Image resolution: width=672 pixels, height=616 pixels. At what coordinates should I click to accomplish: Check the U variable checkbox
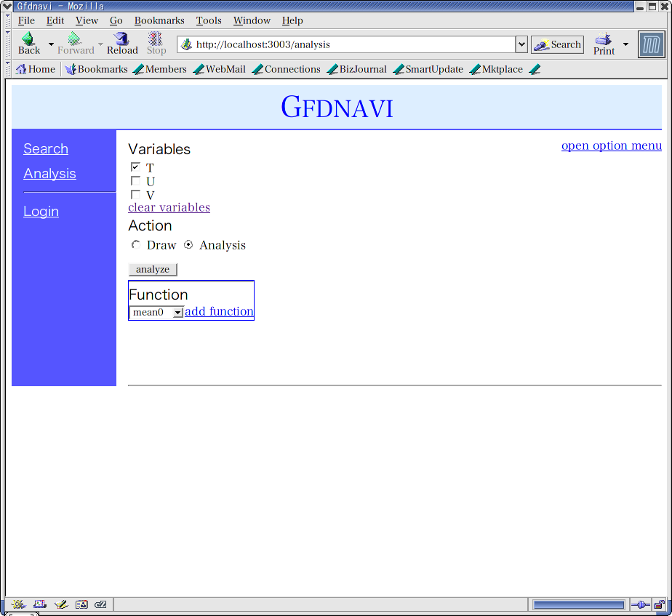pos(135,181)
